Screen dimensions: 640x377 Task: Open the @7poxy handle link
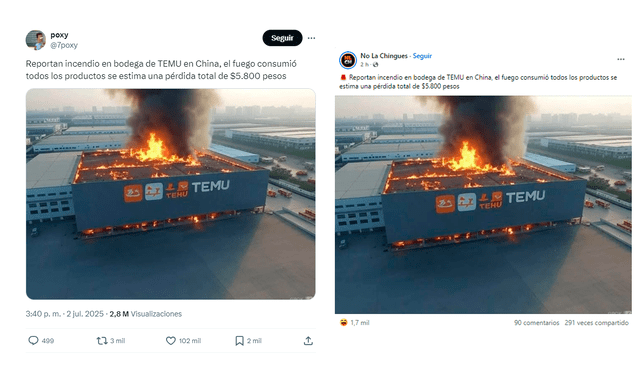[64, 45]
